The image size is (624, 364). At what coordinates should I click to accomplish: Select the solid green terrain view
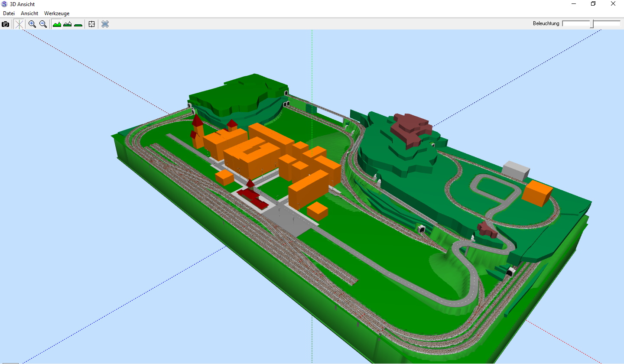click(57, 24)
